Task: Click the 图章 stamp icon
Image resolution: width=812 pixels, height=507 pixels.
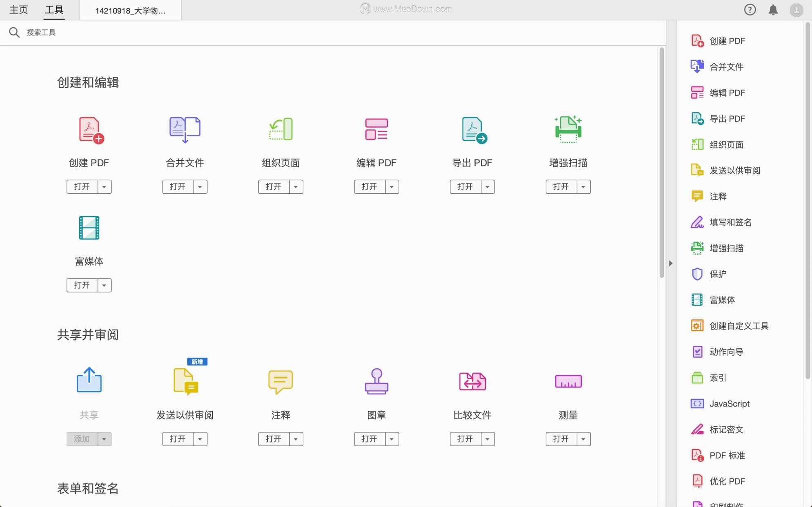Action: (376, 381)
